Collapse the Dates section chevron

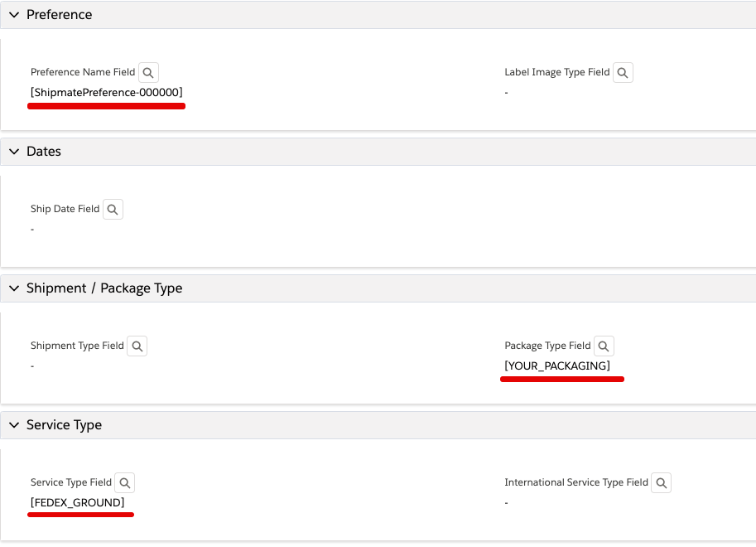click(14, 152)
